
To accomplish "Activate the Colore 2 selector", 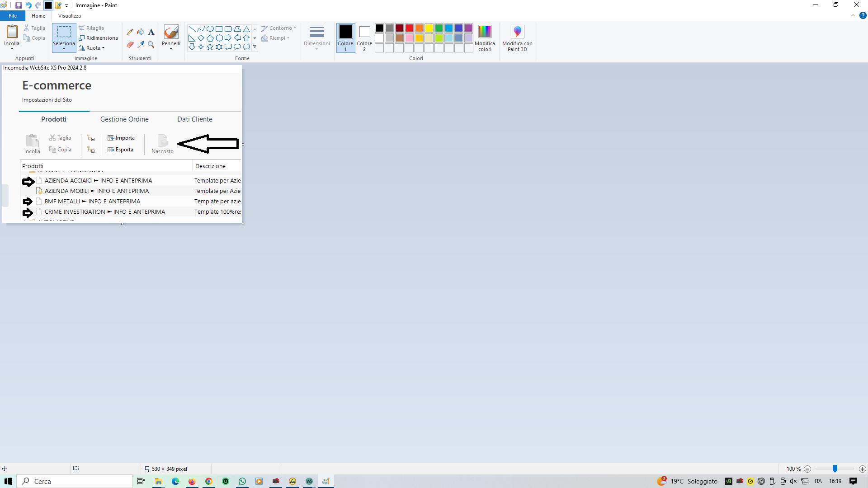I will (x=364, y=38).
